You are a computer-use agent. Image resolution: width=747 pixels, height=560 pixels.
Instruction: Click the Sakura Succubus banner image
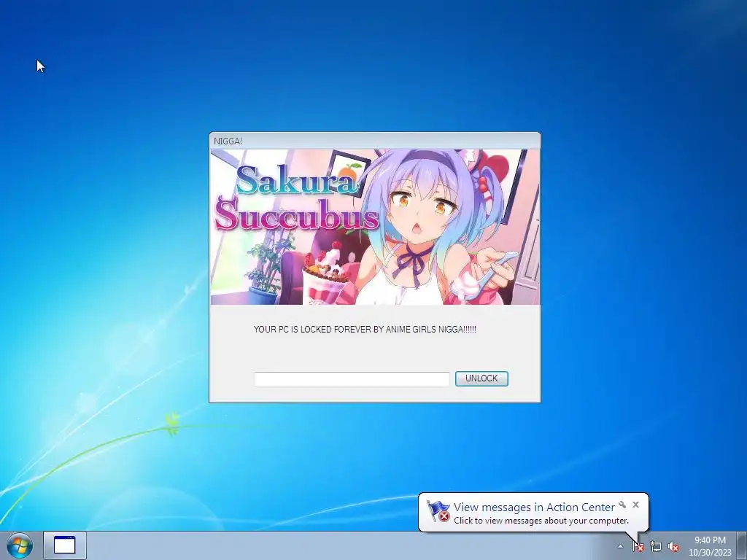pyautogui.click(x=376, y=227)
